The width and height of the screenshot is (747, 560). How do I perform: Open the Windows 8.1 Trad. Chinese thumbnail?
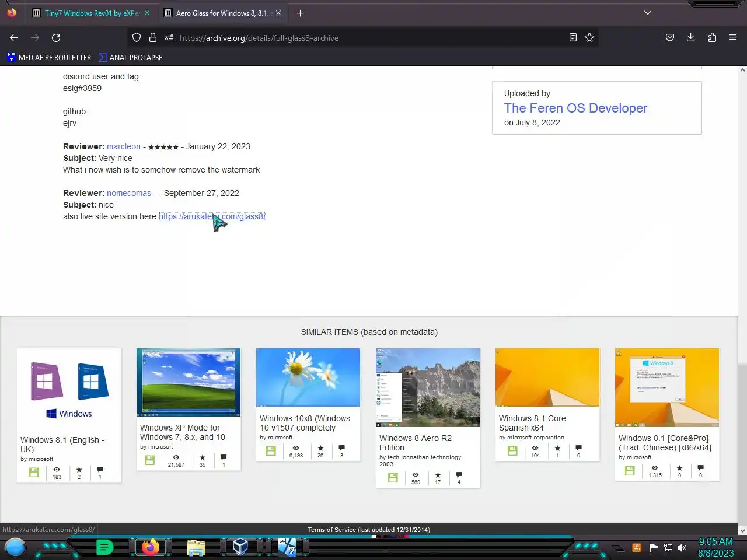pyautogui.click(x=667, y=387)
